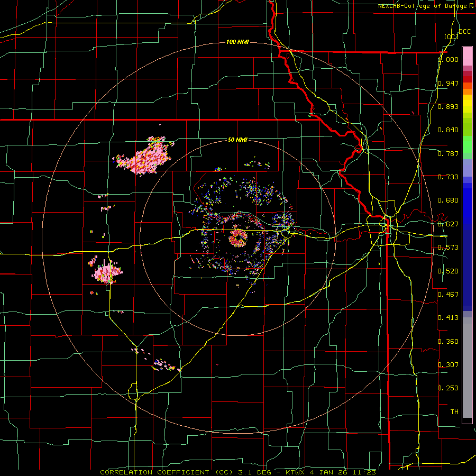476x476 pixels.
Task: Click the 0.253 scale value
Action: (x=448, y=388)
